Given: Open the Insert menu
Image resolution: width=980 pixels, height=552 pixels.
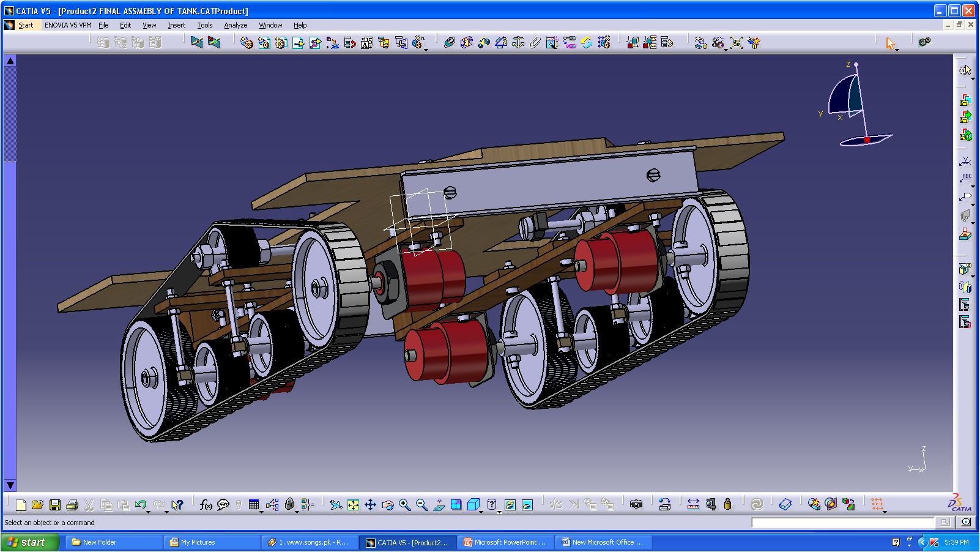Looking at the screenshot, I should coord(177,25).
